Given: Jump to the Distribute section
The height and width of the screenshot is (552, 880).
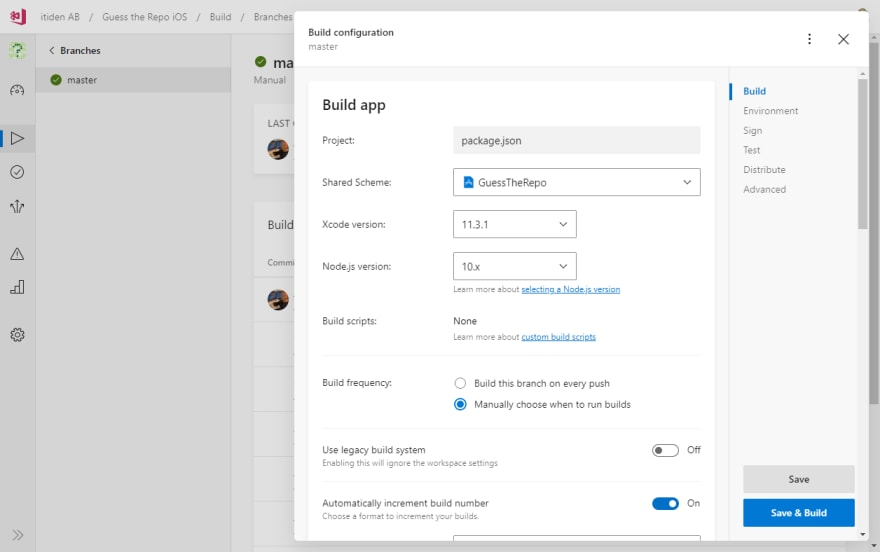Looking at the screenshot, I should click(x=764, y=170).
